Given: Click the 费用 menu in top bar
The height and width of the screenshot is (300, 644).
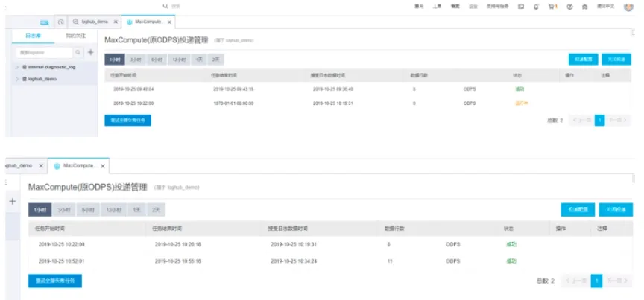Looking at the screenshot, I should tap(419, 7).
